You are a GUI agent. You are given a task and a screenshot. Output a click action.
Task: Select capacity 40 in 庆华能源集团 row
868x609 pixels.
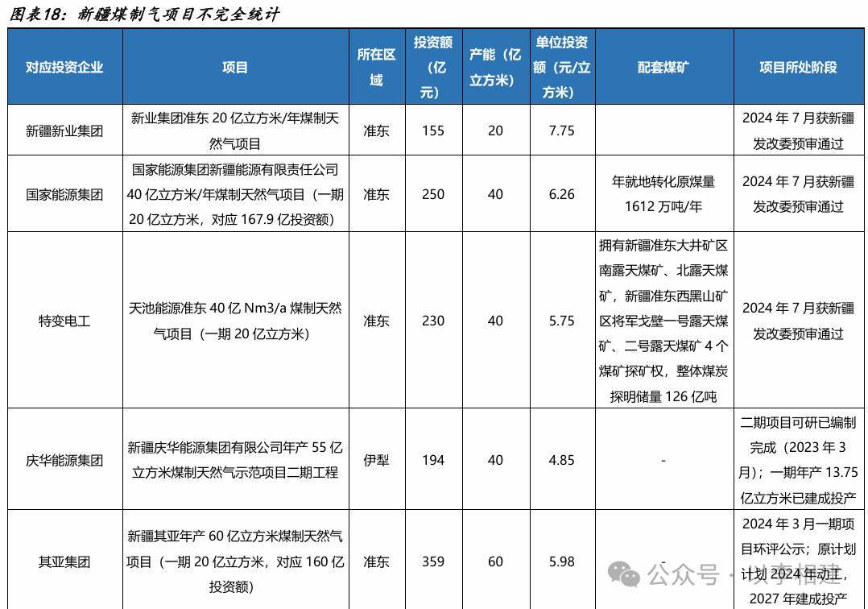pyautogui.click(x=495, y=460)
